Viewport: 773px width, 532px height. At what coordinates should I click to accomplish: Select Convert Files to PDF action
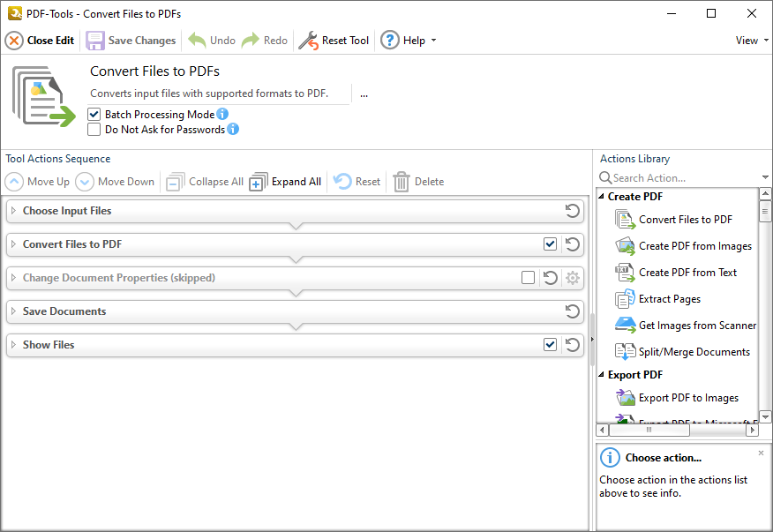click(x=674, y=220)
